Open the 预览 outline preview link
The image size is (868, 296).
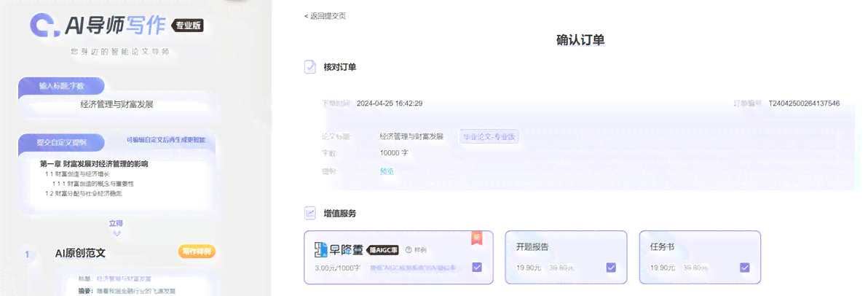pyautogui.click(x=387, y=171)
